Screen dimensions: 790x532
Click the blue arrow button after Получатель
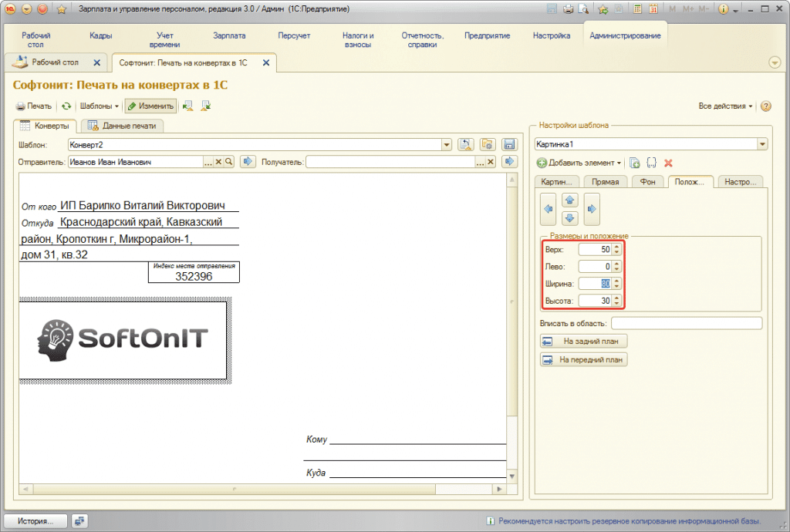click(x=509, y=162)
